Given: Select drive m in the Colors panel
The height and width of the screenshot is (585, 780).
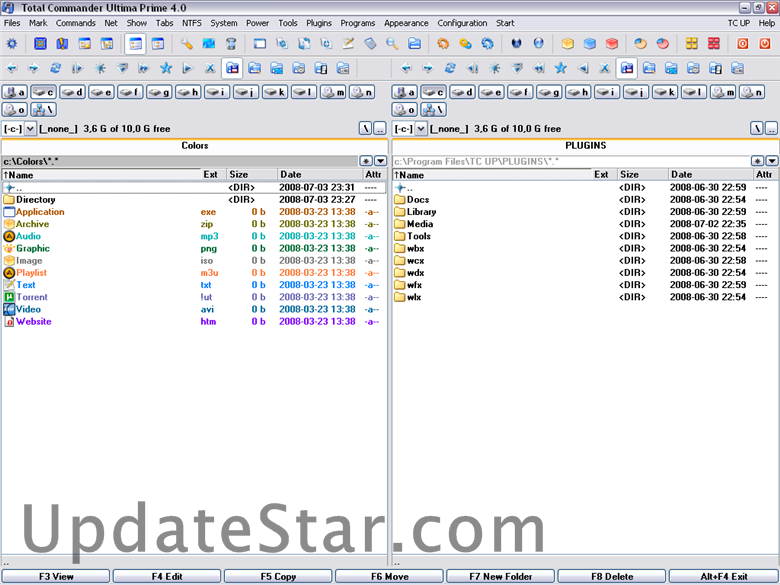Looking at the screenshot, I should (x=333, y=92).
